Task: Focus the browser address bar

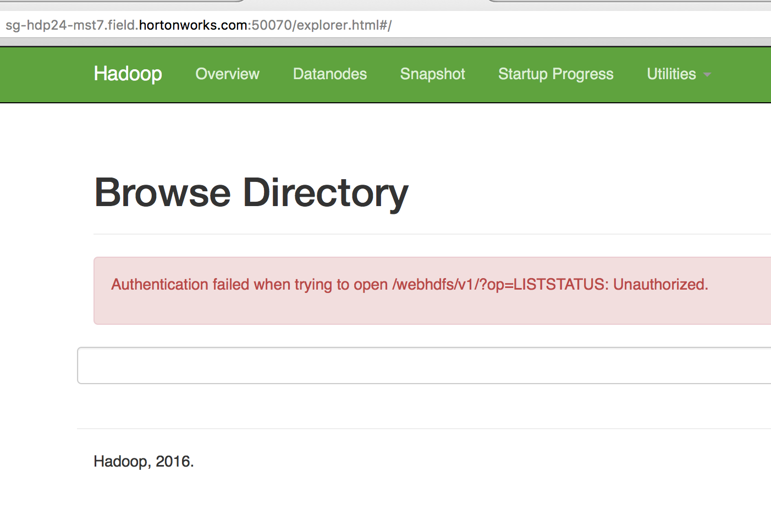Action: (x=495, y=25)
